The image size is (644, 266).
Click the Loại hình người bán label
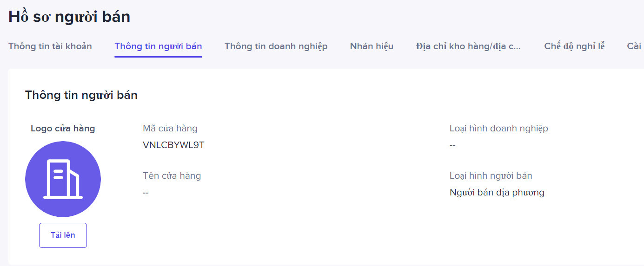491,176
